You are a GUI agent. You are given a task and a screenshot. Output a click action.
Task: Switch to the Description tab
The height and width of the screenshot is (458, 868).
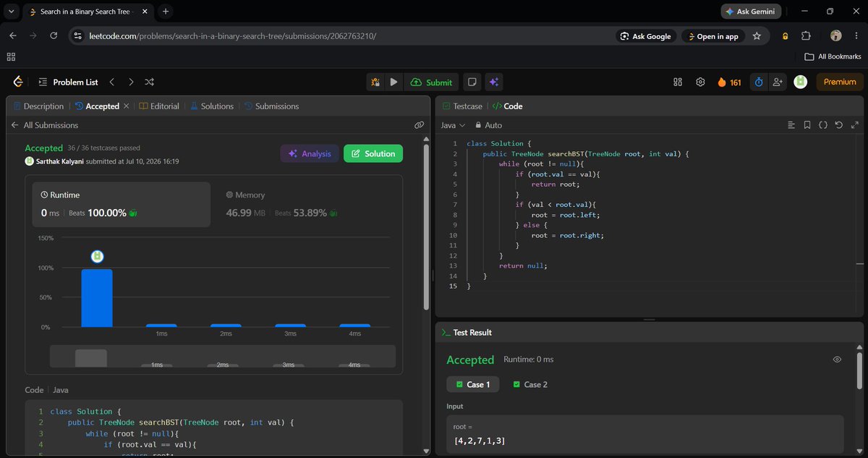[x=38, y=106]
